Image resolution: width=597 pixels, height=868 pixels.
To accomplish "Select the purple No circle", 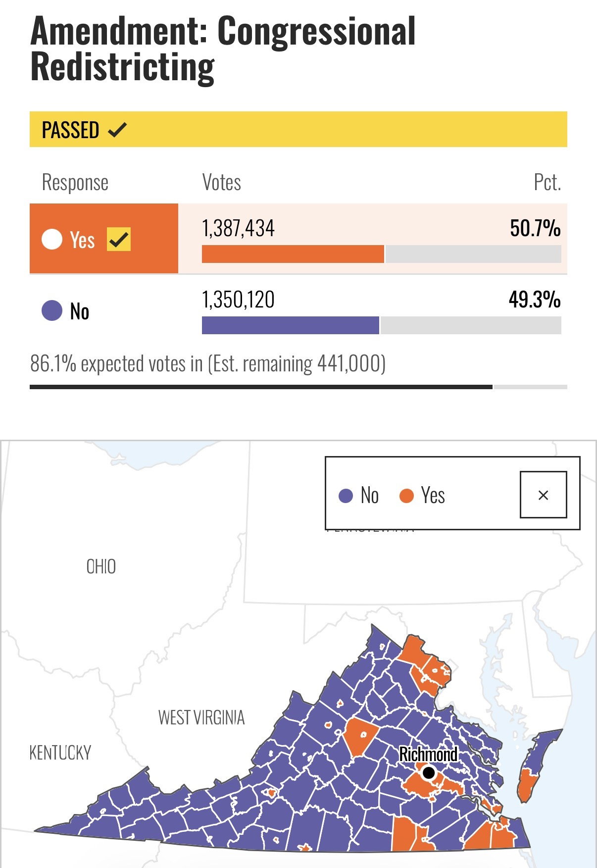I will point(52,311).
